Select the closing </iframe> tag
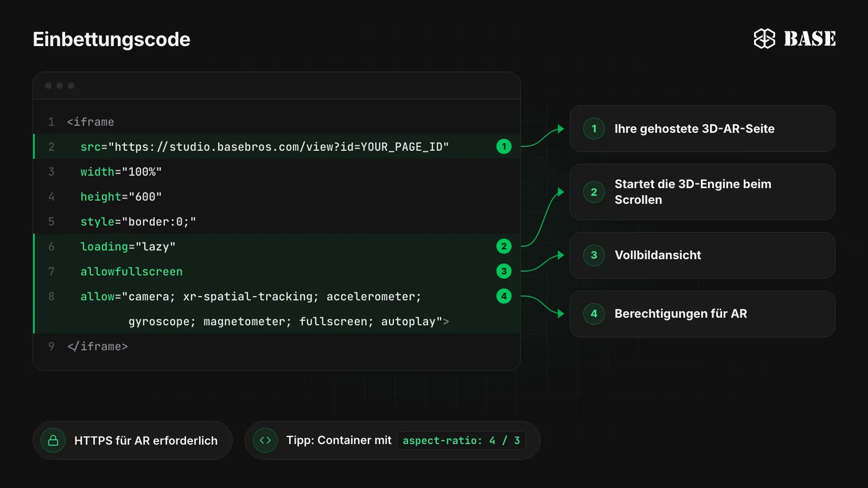The height and width of the screenshot is (488, 868). 98,346
